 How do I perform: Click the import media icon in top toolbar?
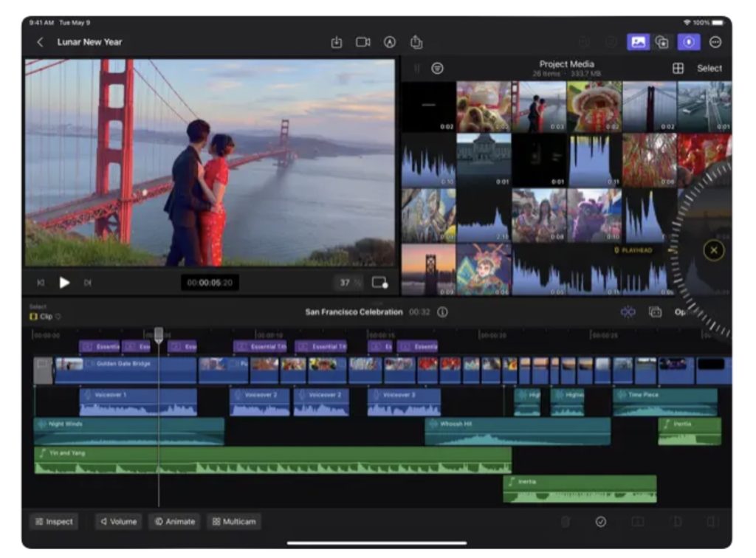(x=337, y=42)
